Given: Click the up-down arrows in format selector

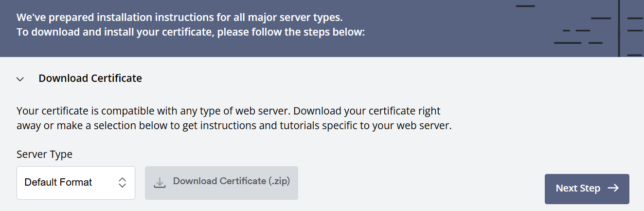Looking at the screenshot, I should (123, 183).
